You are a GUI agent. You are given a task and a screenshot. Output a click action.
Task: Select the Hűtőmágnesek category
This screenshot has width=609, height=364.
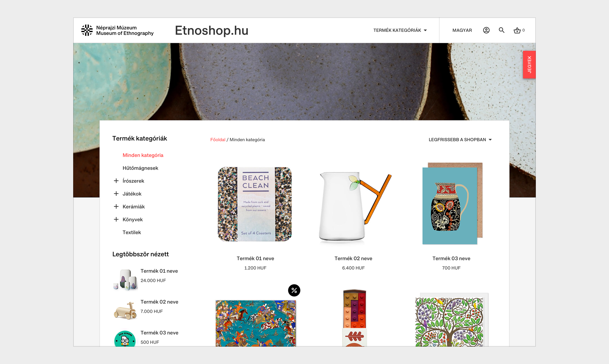tap(140, 168)
